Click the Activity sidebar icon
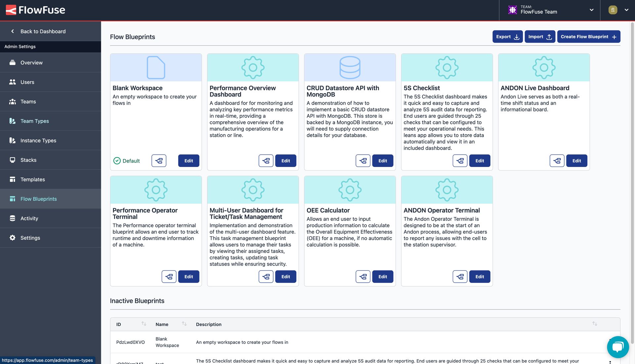The image size is (635, 364). click(x=12, y=219)
